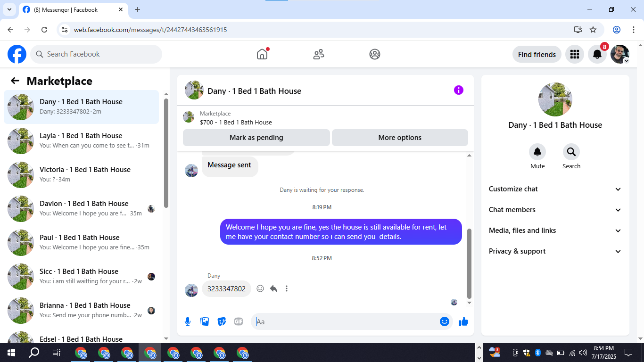The height and width of the screenshot is (362, 644).
Task: Open conversation information purple icon
Action: [459, 90]
